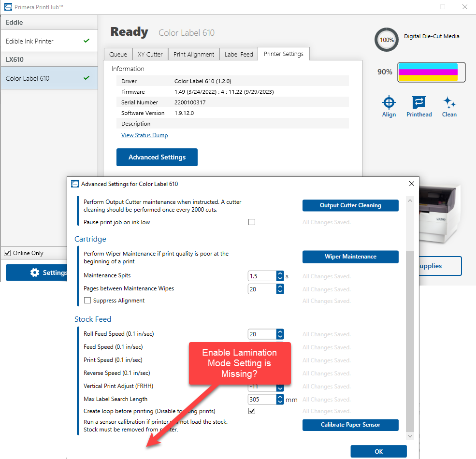Image resolution: width=476 pixels, height=459 pixels.
Task: Click the Printhead swap icon
Action: (x=419, y=102)
